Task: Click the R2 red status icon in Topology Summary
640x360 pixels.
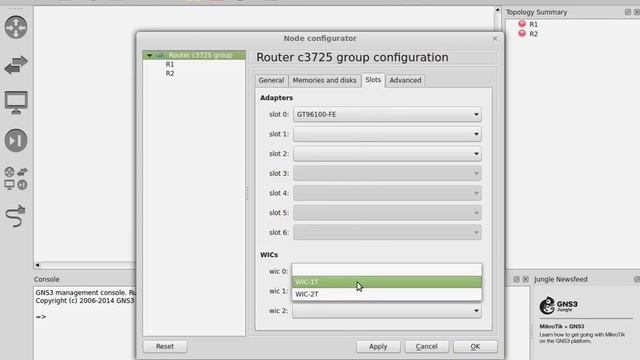Action: click(x=522, y=33)
